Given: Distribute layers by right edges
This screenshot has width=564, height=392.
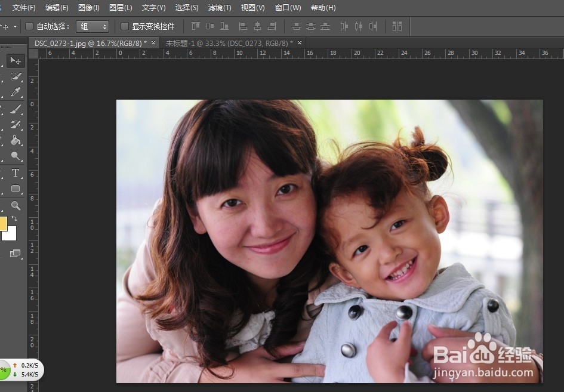Looking at the screenshot, I should [373, 26].
